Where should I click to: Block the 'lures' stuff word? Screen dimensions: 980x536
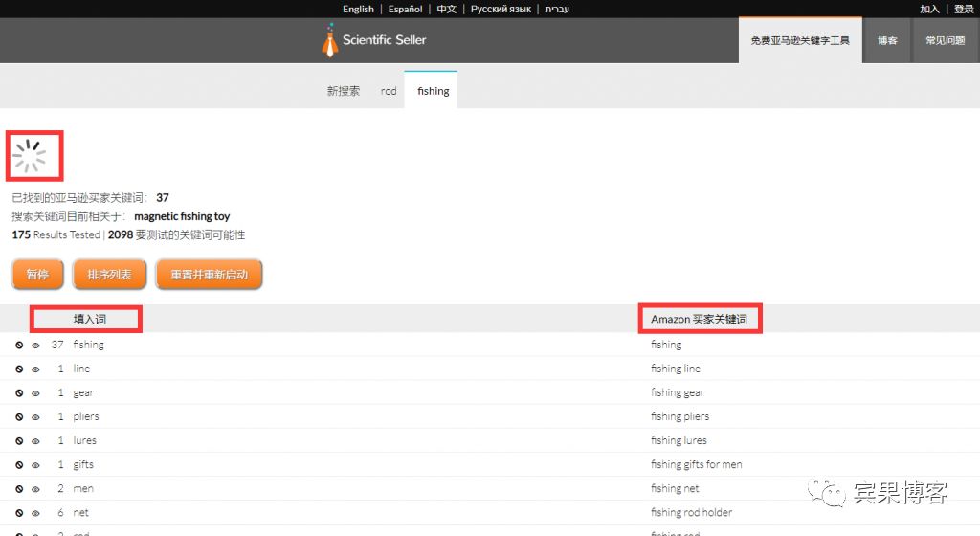(19, 441)
